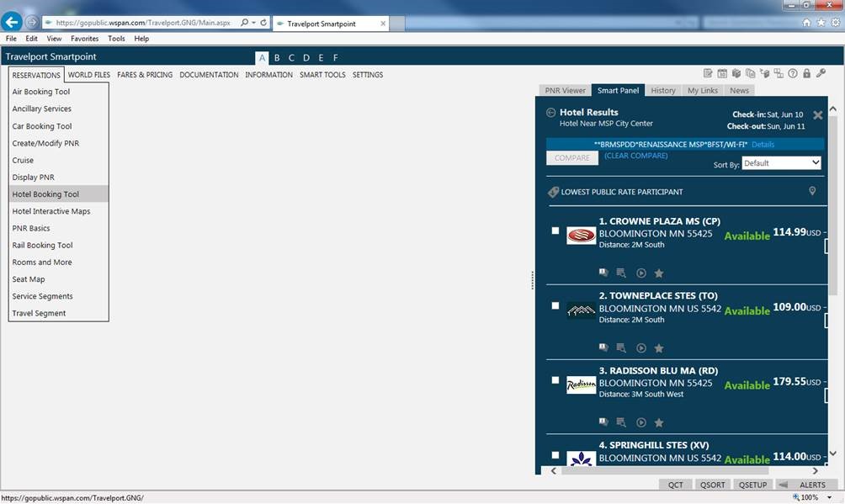Image resolution: width=845 pixels, height=504 pixels.
Task: Click the browser home icon
Action: [806, 22]
